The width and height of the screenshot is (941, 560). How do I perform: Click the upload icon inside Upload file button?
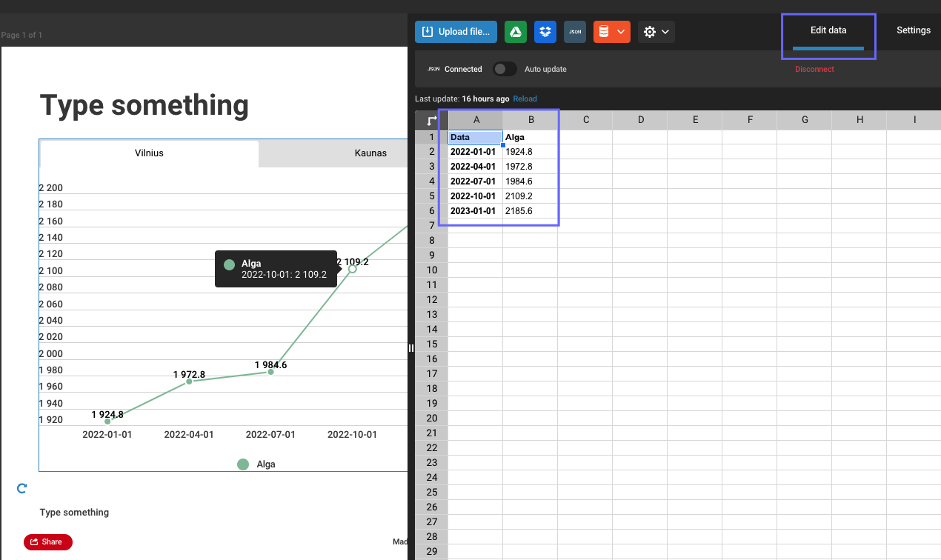(428, 31)
